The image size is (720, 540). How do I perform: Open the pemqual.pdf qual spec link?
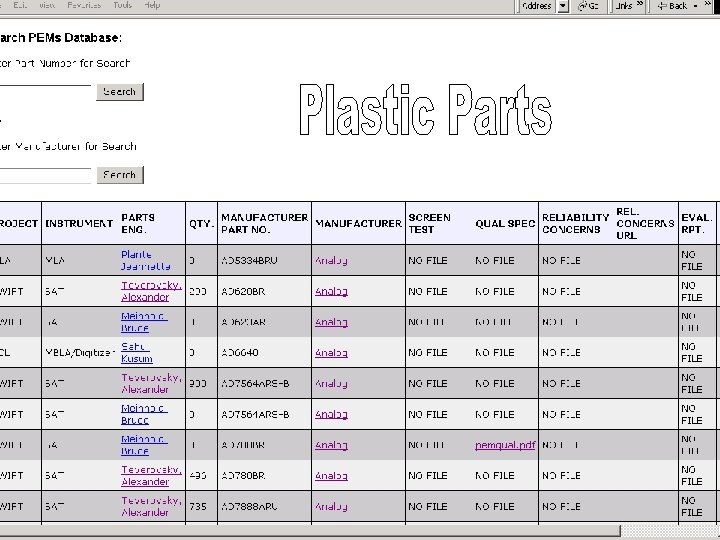[x=505, y=445]
